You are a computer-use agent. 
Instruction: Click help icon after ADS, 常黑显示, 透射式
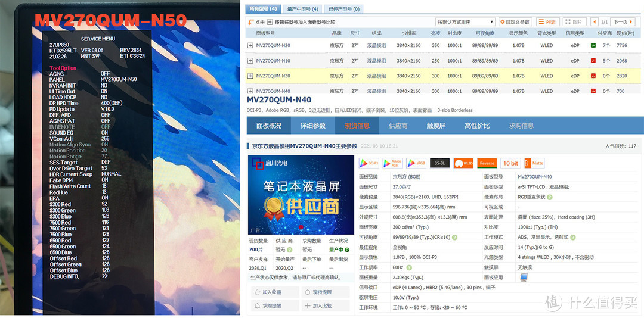coord(573,238)
